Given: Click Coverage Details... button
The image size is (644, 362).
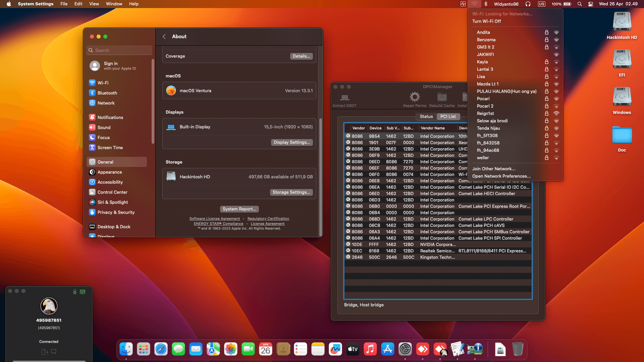Looking at the screenshot, I should (x=301, y=56).
